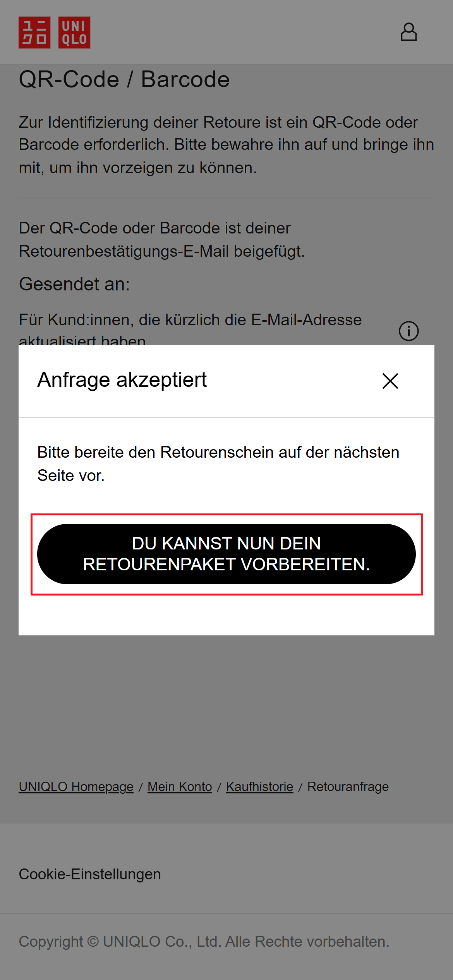This screenshot has width=453, height=980.
Task: Click the Anfrage akzeptiert dialog title
Action: click(x=122, y=380)
